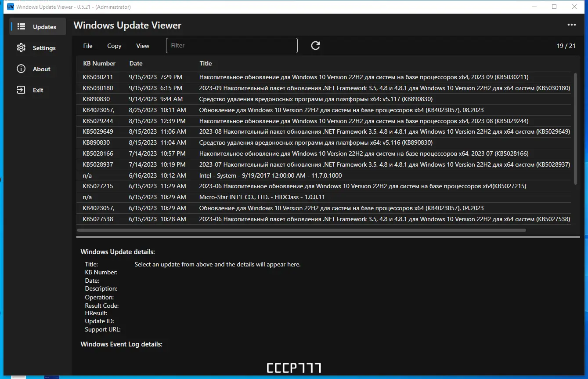Viewport: 588px width, 379px height.
Task: Sort by the Title column header
Action: tap(206, 63)
